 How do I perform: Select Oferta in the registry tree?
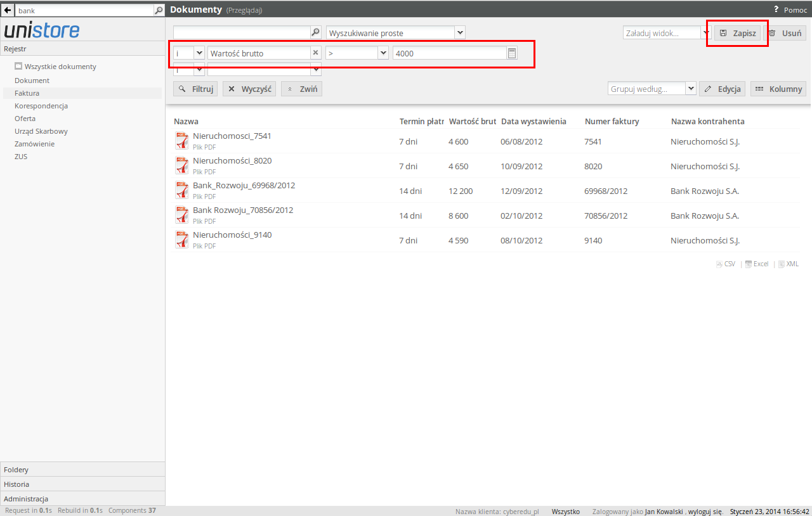click(x=25, y=119)
